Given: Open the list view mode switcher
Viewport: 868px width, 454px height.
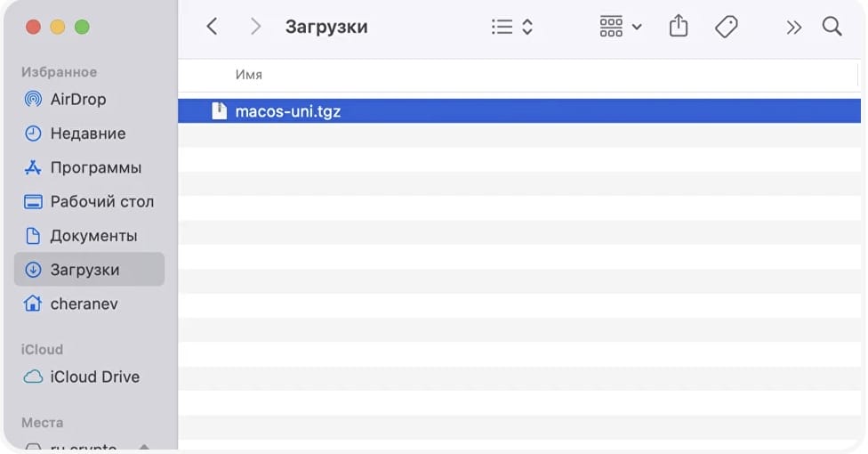Looking at the screenshot, I should (x=511, y=27).
